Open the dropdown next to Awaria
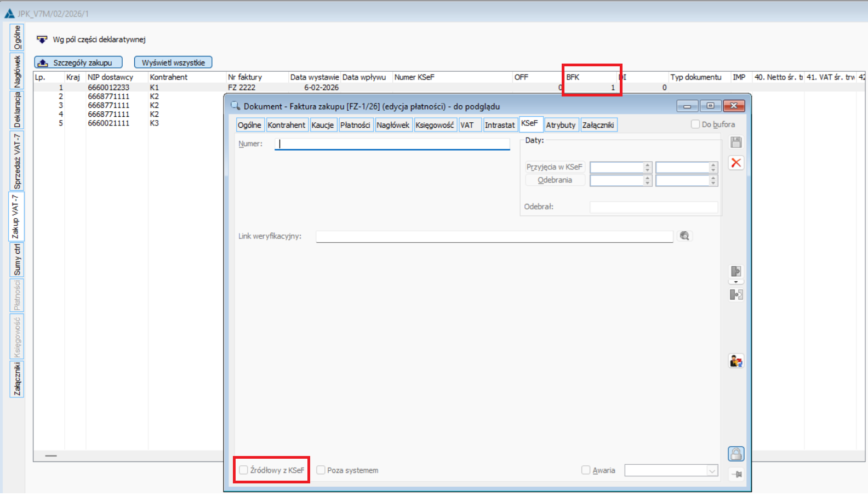The image size is (868, 496). point(712,470)
